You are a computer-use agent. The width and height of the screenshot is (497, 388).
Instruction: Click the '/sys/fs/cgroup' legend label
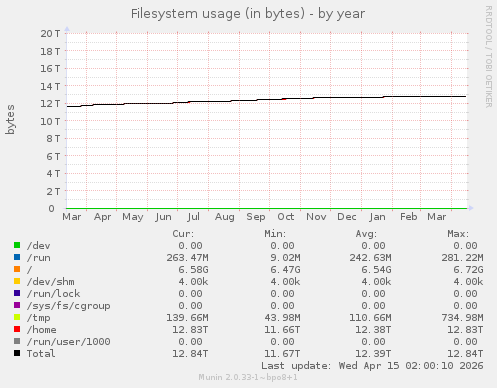click(x=69, y=306)
